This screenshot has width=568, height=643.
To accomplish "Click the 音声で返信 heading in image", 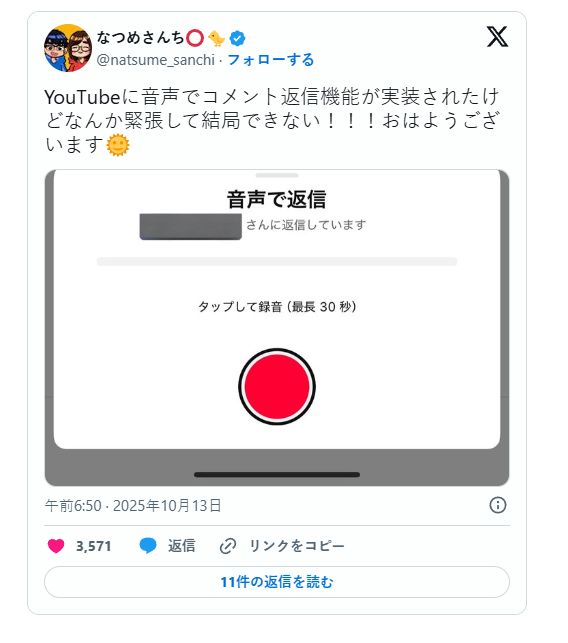I will tap(277, 199).
